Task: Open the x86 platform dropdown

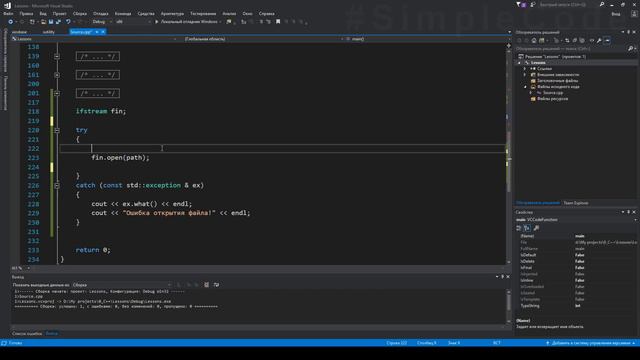Action: (133, 22)
